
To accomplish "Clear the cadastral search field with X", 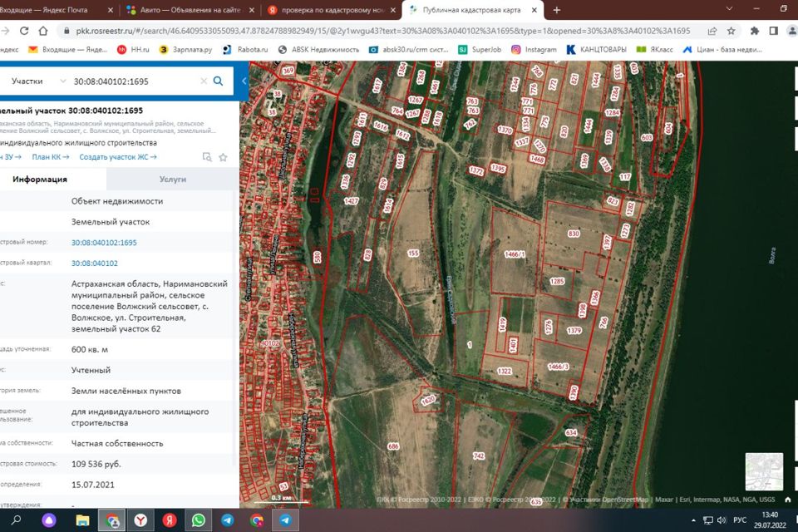I will [204, 81].
